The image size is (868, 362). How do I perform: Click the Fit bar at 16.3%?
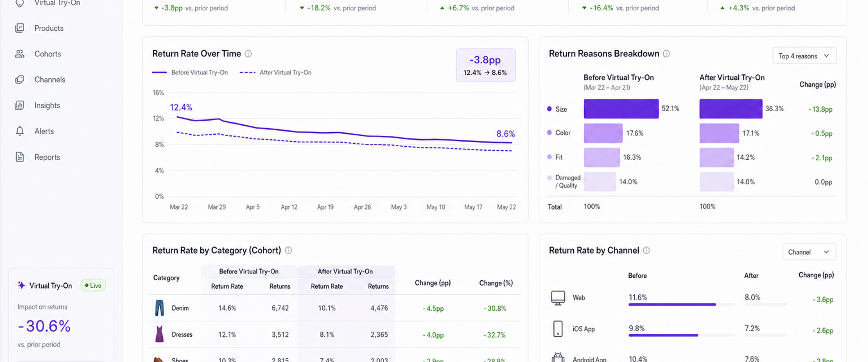pyautogui.click(x=602, y=157)
